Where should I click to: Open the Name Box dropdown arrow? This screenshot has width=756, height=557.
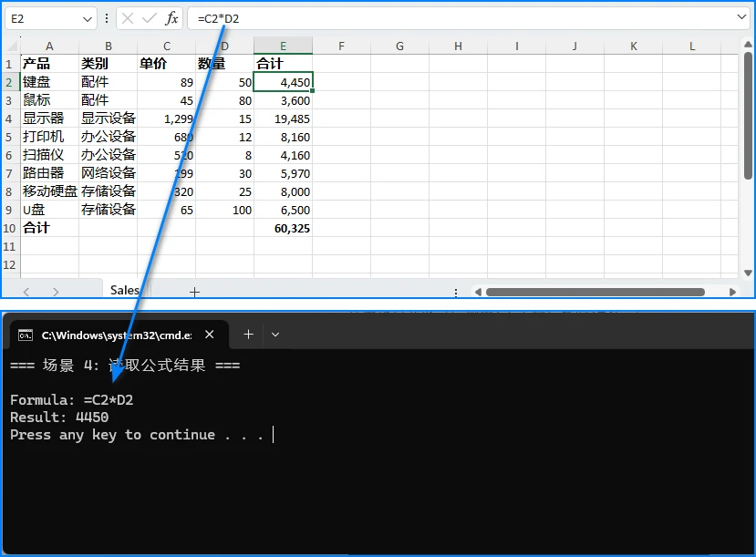pyautogui.click(x=88, y=19)
